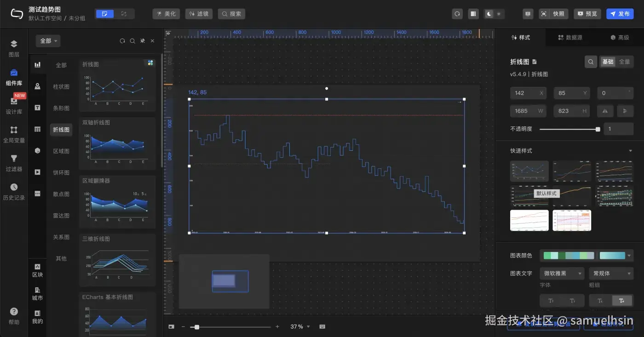The image size is (644, 337).
Task: Open the 全部 filter dropdown
Action: click(x=48, y=41)
